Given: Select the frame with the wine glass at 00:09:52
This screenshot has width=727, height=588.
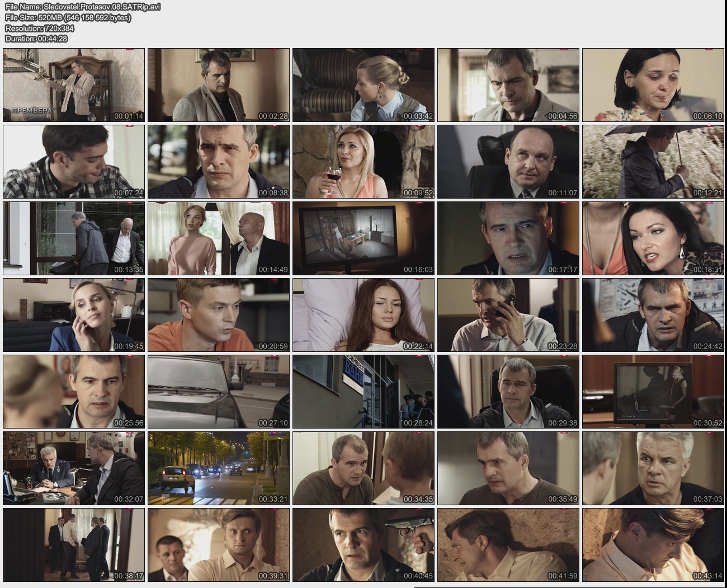Looking at the screenshot, I should (x=363, y=162).
